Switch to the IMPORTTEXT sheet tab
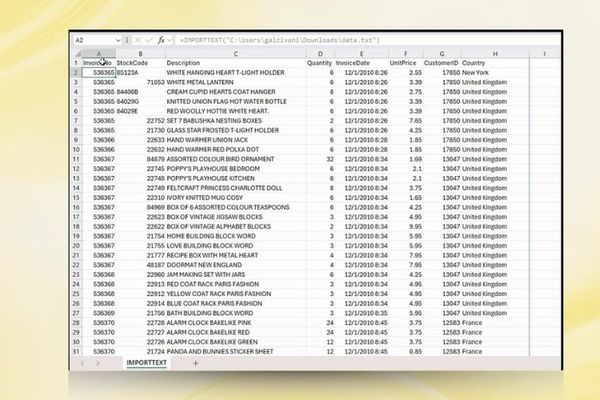Image resolution: width=600 pixels, height=400 pixels. [147, 363]
